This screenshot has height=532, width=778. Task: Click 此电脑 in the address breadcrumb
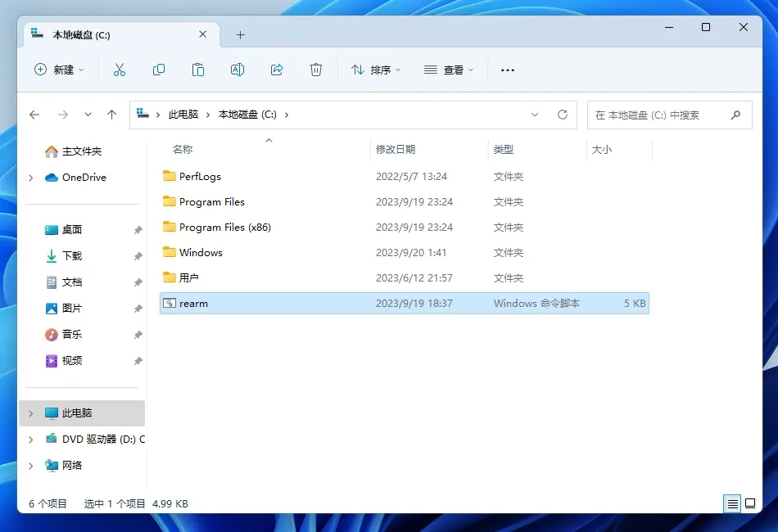point(183,115)
